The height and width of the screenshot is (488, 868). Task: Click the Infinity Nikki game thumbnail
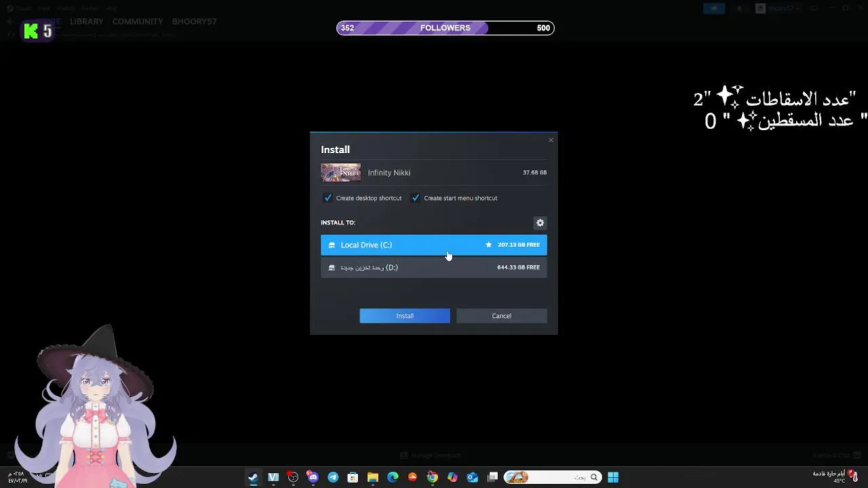[x=340, y=173]
